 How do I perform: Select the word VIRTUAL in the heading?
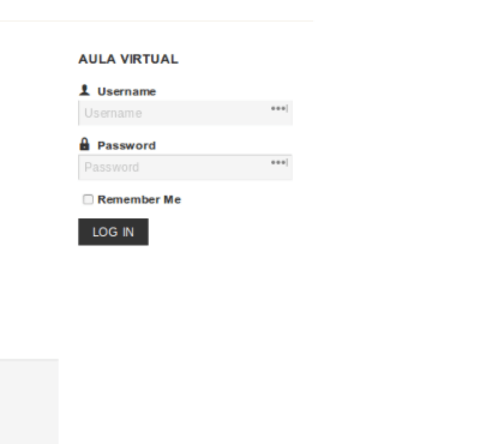point(149,59)
